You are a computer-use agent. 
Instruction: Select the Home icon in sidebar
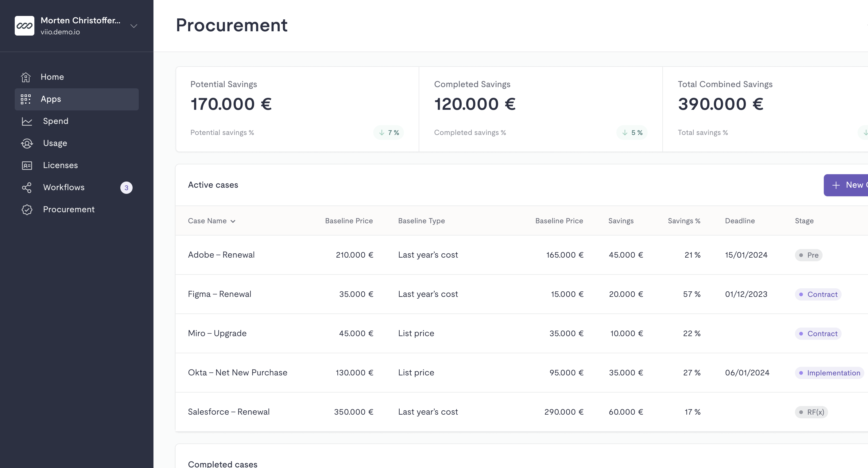click(x=27, y=77)
